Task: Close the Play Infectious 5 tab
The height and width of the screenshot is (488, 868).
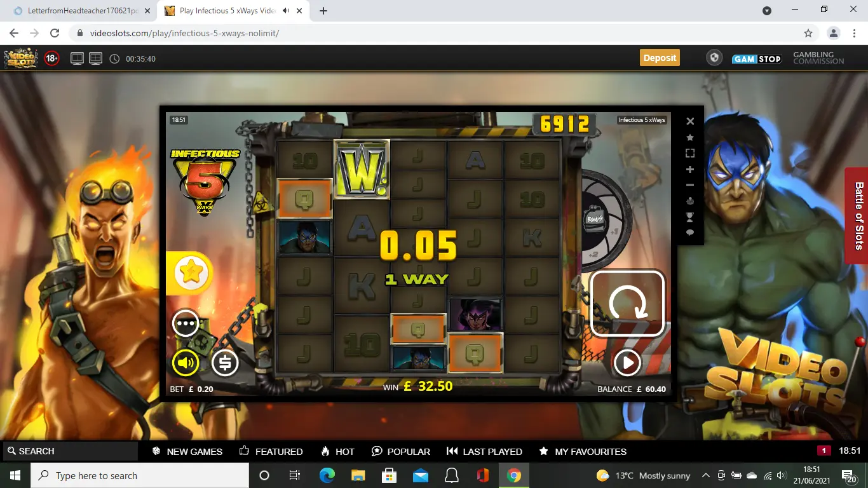Action: pos(300,11)
